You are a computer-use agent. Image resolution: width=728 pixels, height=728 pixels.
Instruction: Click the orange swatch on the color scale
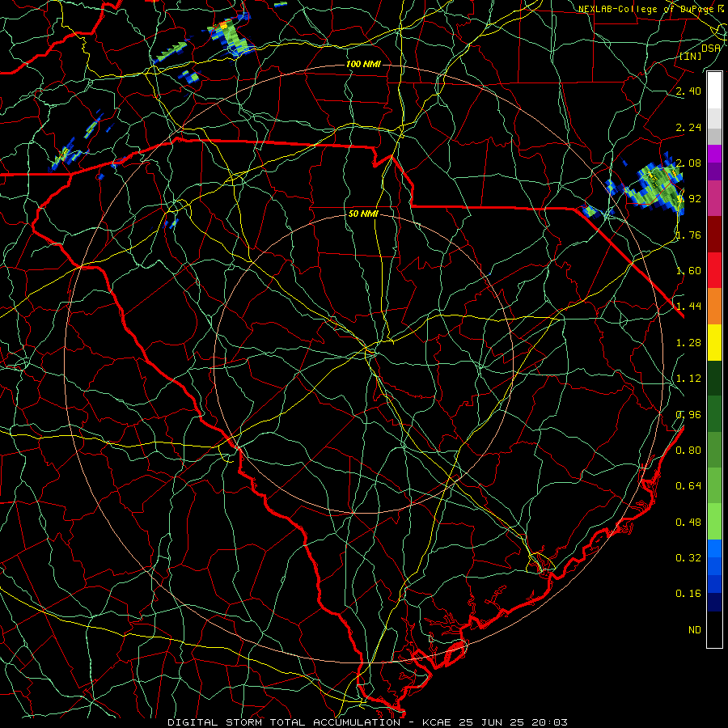click(x=714, y=307)
